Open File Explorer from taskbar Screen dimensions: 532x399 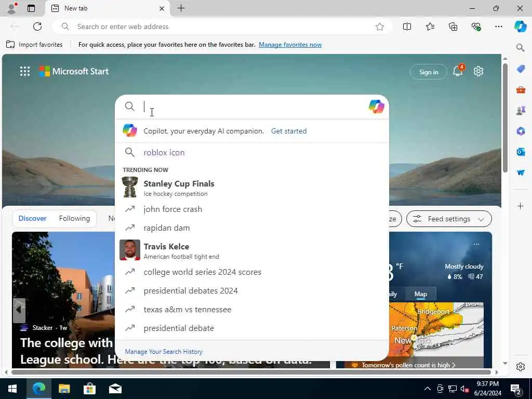64,389
